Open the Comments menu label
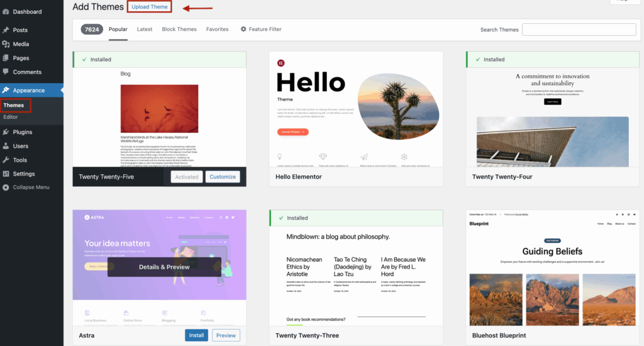 27,72
